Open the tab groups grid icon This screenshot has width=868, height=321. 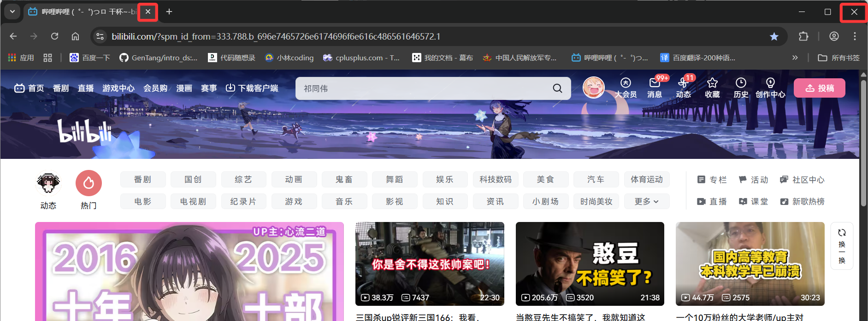tap(47, 58)
